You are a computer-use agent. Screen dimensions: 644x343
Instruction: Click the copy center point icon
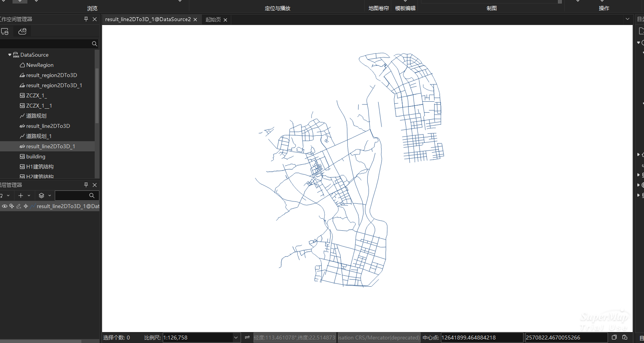[614, 338]
